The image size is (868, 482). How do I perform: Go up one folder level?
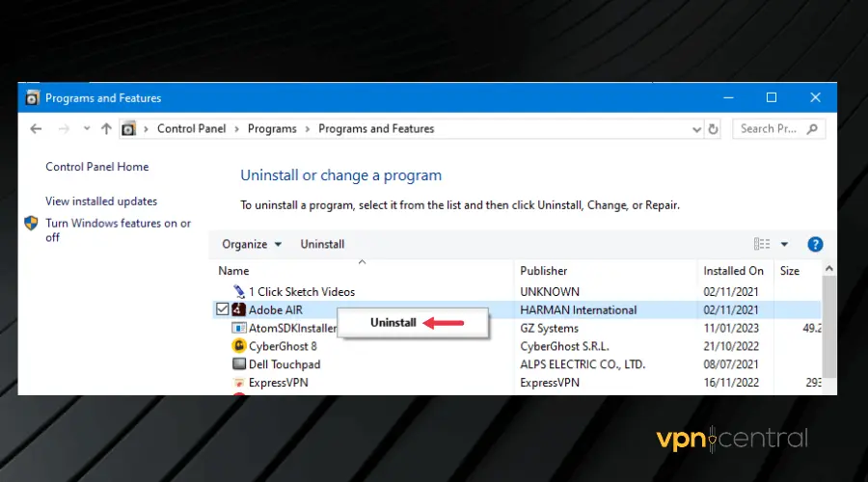[x=106, y=129]
